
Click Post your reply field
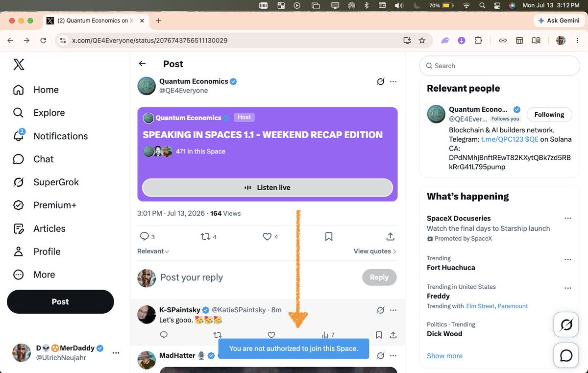pyautogui.click(x=192, y=277)
